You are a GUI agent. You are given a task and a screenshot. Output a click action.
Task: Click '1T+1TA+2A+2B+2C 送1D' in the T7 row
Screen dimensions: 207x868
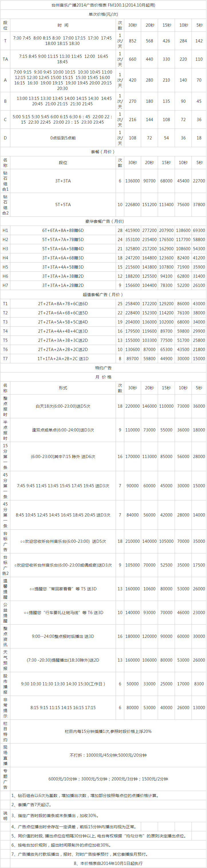63,358
